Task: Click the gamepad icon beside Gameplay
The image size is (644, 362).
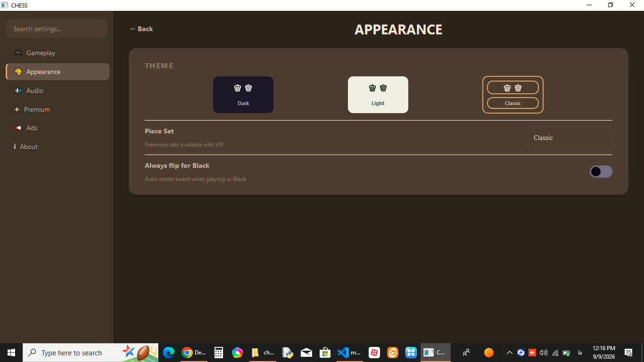Action: (18, 53)
